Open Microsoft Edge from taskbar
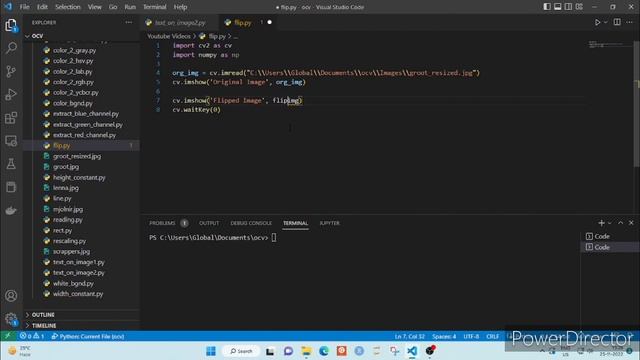The width and height of the screenshot is (640, 360). pos(324,351)
